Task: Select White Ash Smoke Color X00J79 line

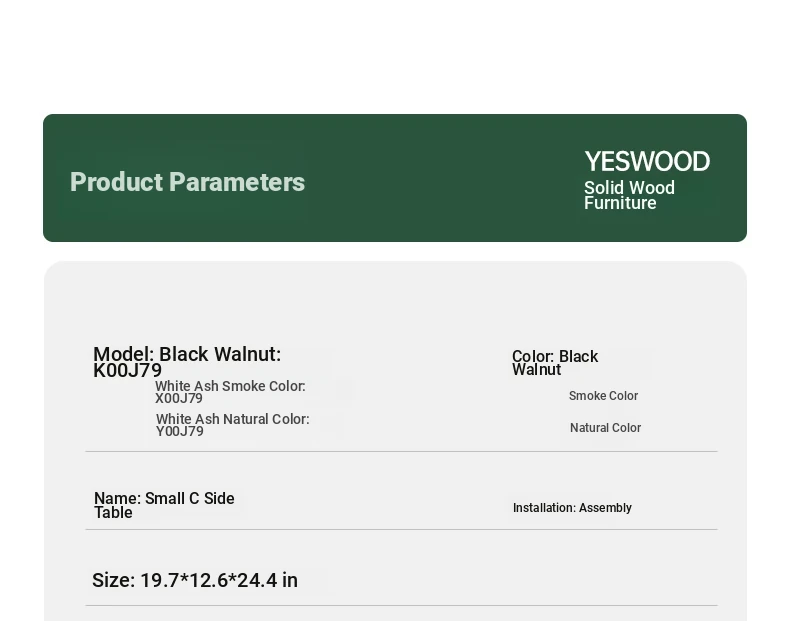Action: pyautogui.click(x=230, y=392)
